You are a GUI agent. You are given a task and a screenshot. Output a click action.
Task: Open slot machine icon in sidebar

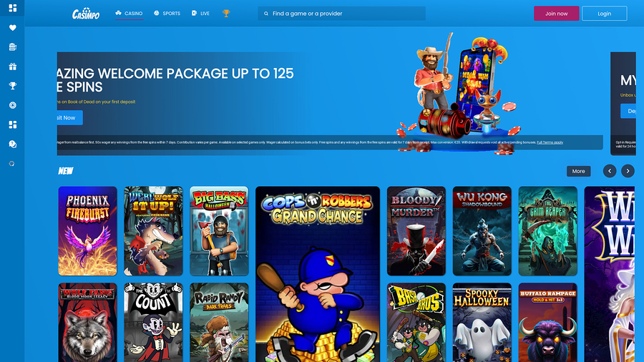12,47
